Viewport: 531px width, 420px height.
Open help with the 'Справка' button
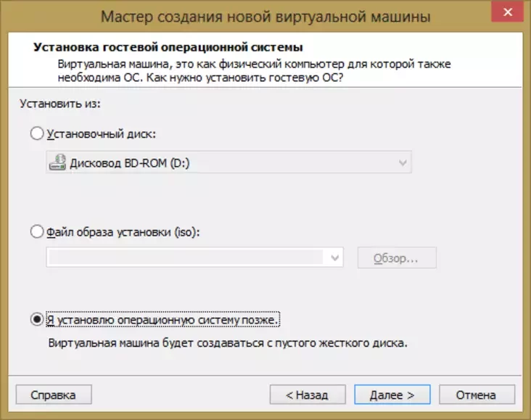click(53, 395)
